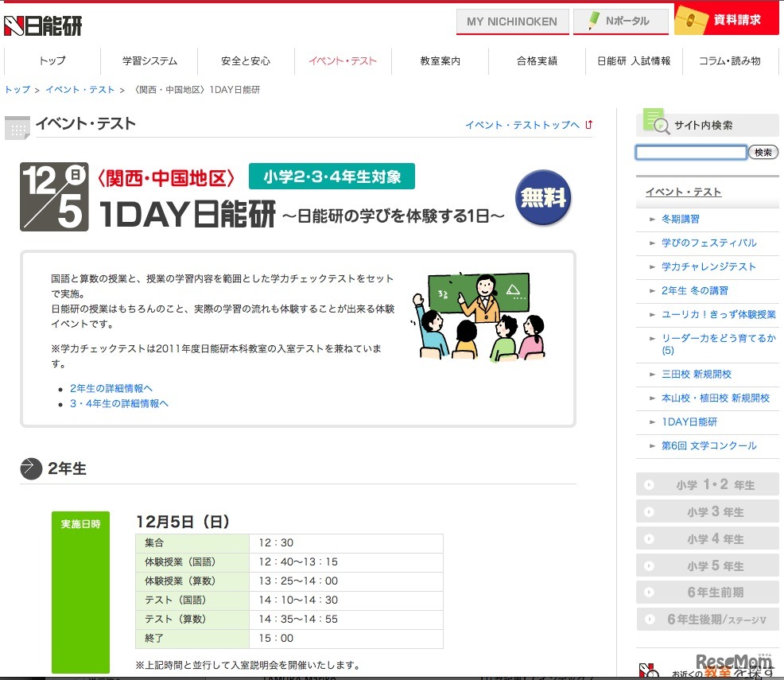Click the up-arrow icon beside イベント・テストトップへ
Image resolution: width=784 pixels, height=680 pixels.
pyautogui.click(x=587, y=125)
